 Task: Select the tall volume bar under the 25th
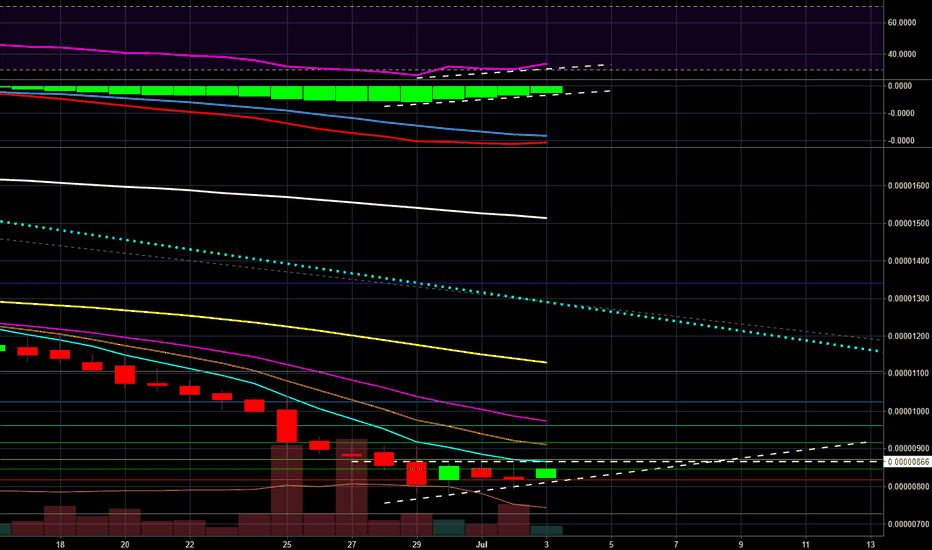point(287,490)
